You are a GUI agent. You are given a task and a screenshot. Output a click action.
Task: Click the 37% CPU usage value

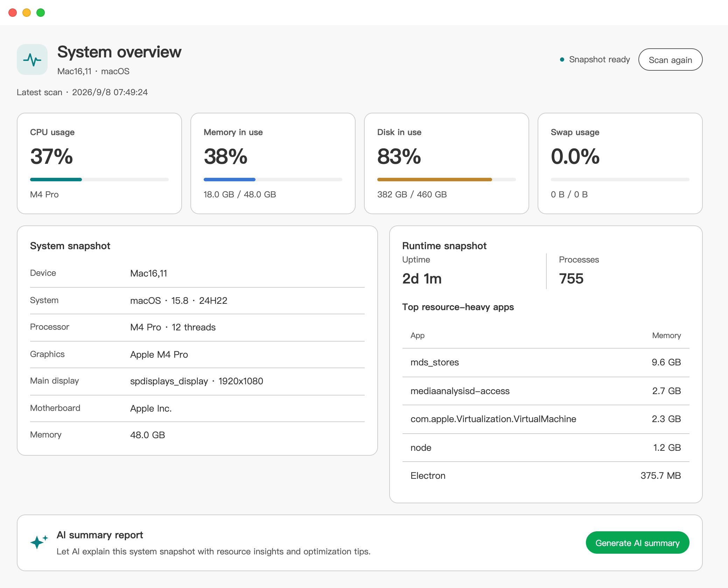[51, 156]
